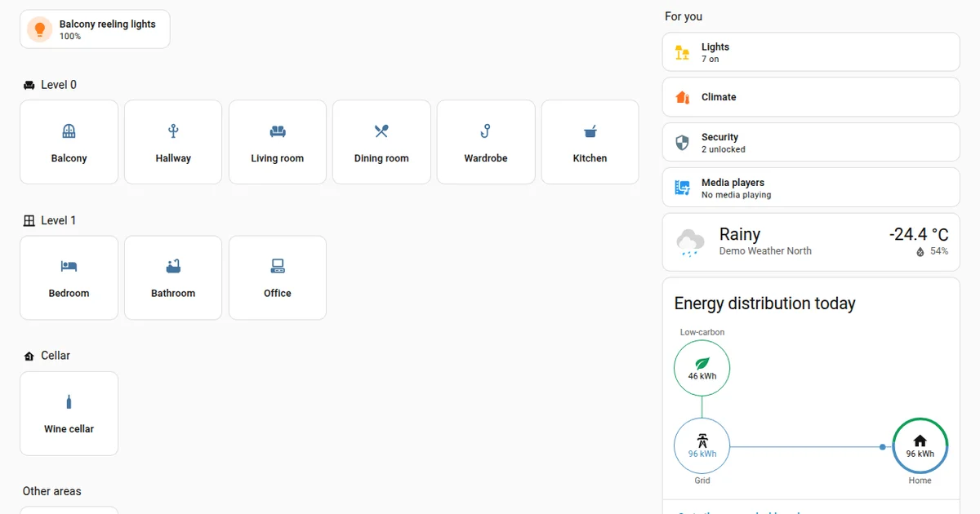Open Security showing 2 unlocked
This screenshot has width=980, height=514.
811,142
